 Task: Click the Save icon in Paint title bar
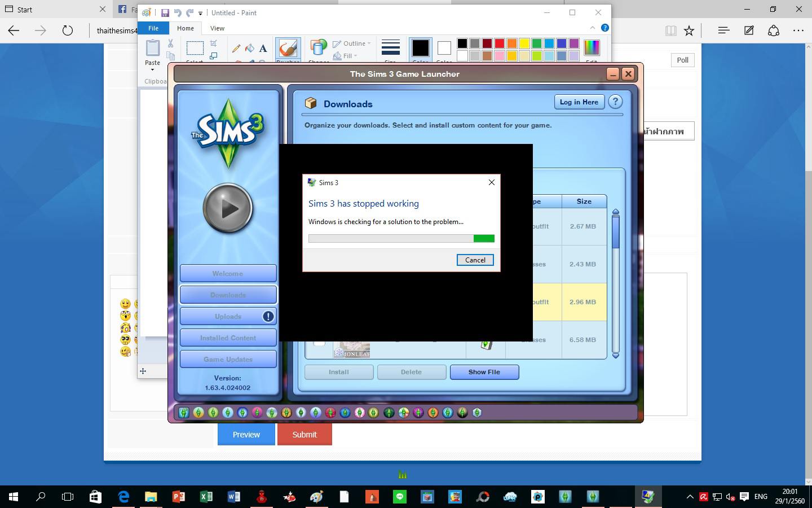pos(165,12)
